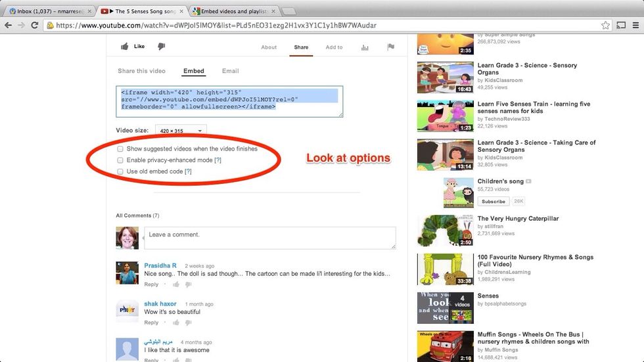Open Learn Grade 3 Sensory Organs thumbnail
Viewport: 644px width, 362px height.
(x=446, y=78)
